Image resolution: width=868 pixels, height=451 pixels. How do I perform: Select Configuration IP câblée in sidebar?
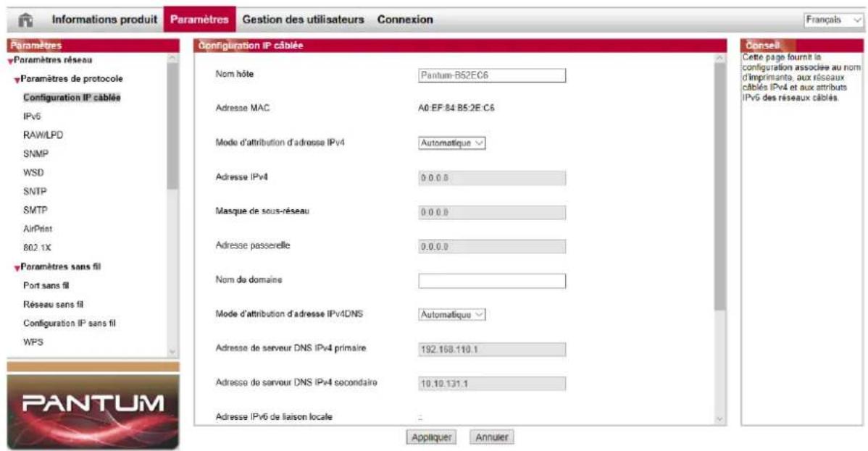click(x=72, y=98)
